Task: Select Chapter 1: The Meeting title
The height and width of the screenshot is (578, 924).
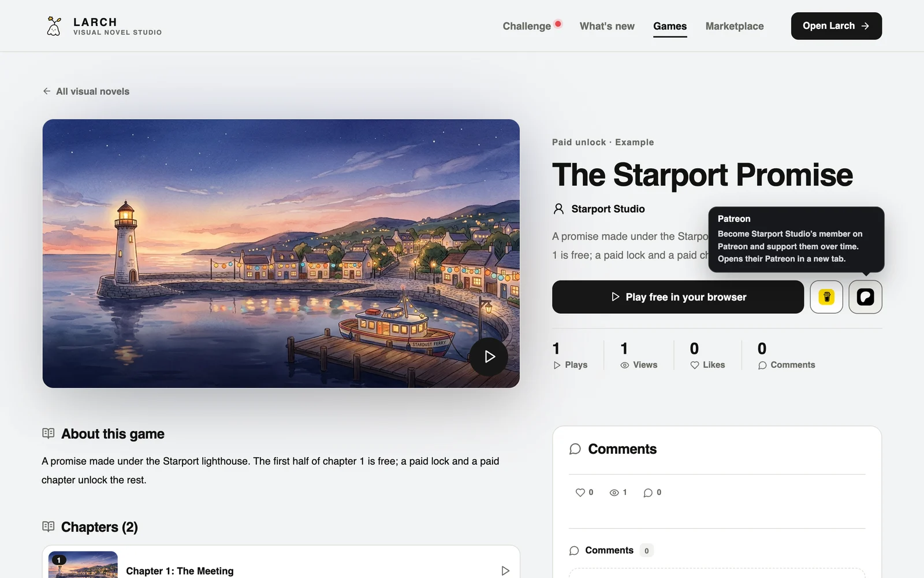Action: (180, 571)
